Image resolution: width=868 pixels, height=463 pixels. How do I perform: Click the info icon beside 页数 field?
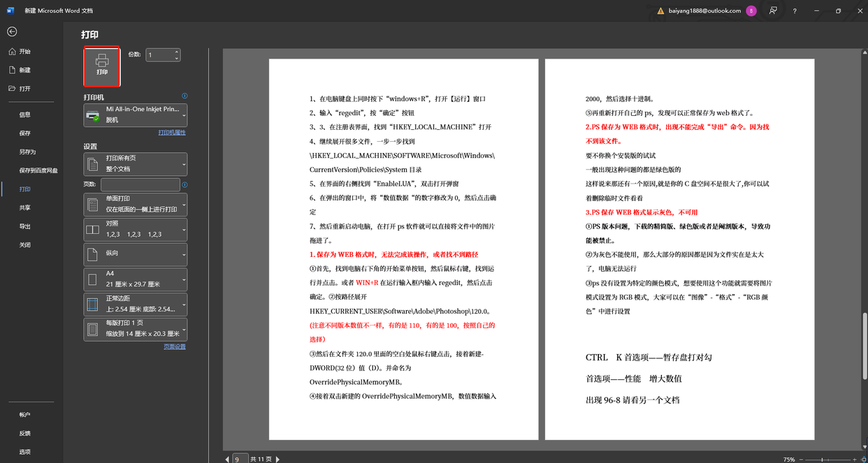(x=185, y=185)
